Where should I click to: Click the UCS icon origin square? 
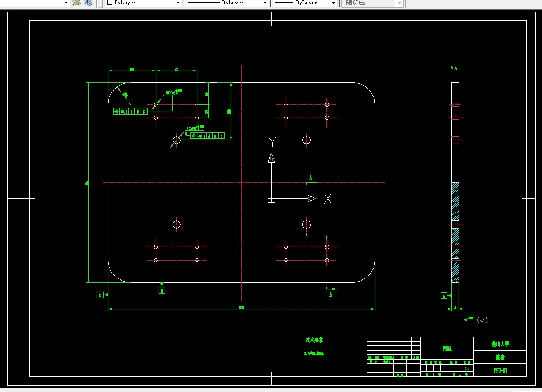click(272, 198)
